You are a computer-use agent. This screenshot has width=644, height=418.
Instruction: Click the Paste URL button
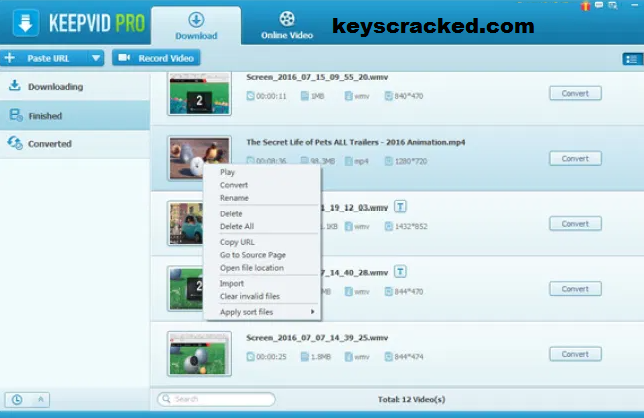coord(43,58)
